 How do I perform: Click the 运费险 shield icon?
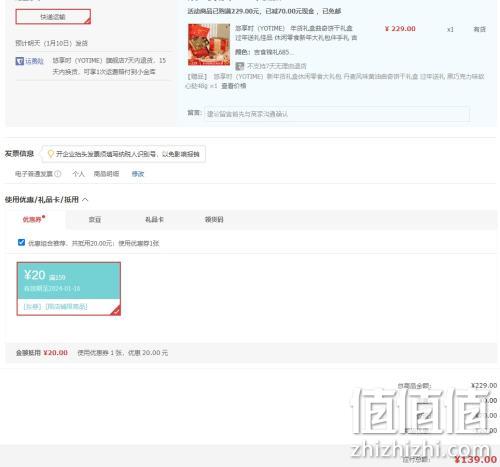[x=20, y=61]
